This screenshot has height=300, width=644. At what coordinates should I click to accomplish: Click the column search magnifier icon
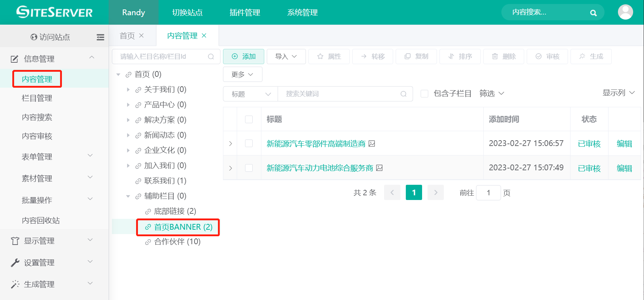(x=211, y=57)
